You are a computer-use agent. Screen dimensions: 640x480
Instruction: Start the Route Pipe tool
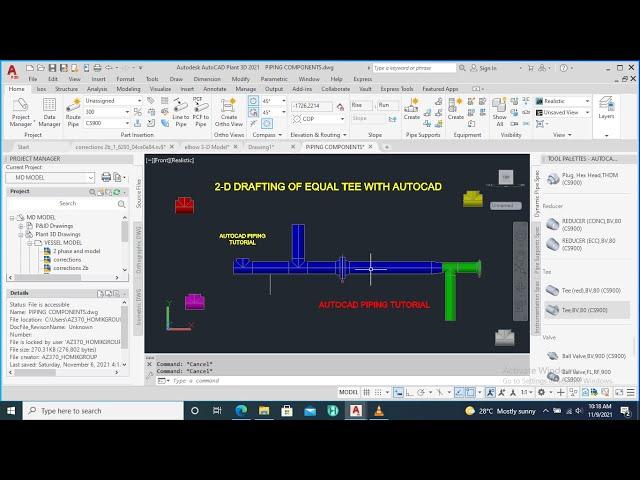click(x=73, y=113)
